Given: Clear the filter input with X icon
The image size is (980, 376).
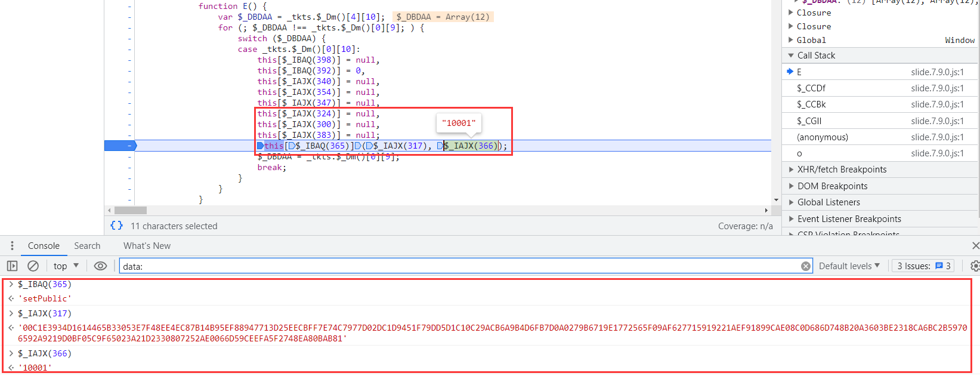Looking at the screenshot, I should pos(805,266).
